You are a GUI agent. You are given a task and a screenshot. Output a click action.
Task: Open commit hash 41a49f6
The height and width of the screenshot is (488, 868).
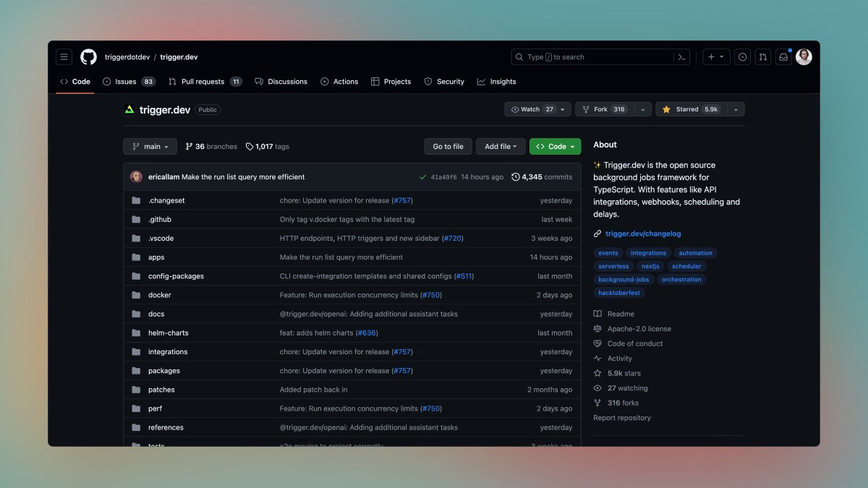click(443, 177)
